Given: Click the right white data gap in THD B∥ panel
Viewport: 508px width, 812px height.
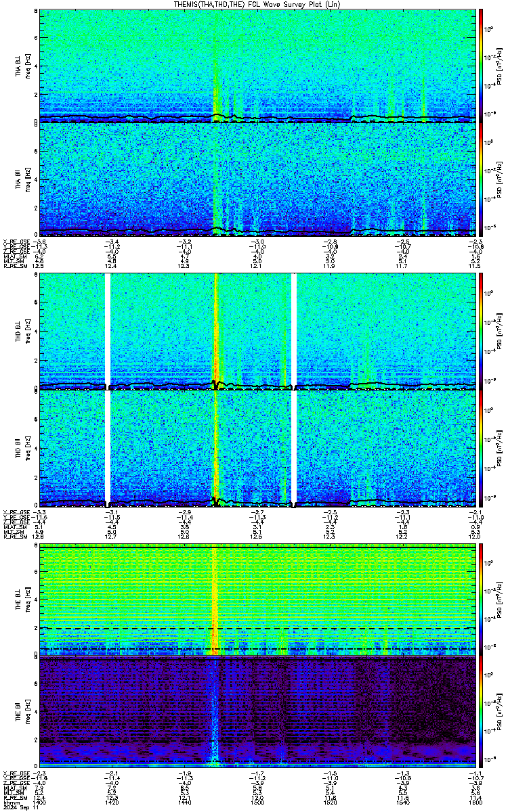Looking at the screenshot, I should pyautogui.click(x=294, y=447).
